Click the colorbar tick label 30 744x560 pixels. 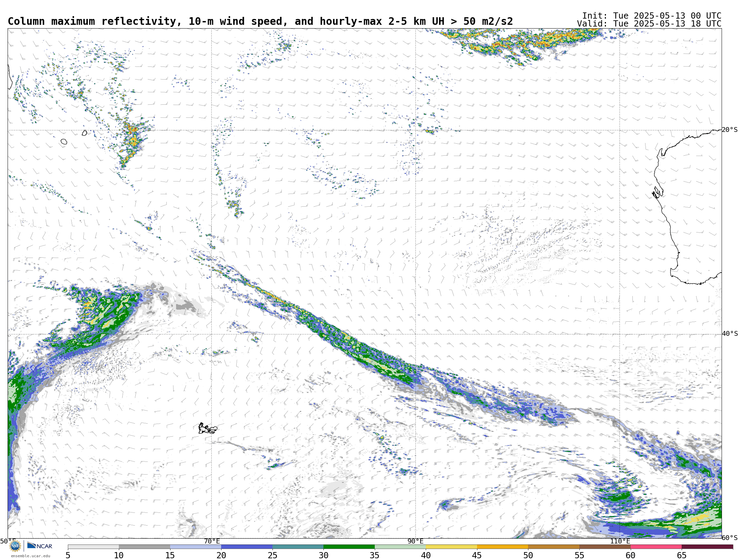pos(323,555)
